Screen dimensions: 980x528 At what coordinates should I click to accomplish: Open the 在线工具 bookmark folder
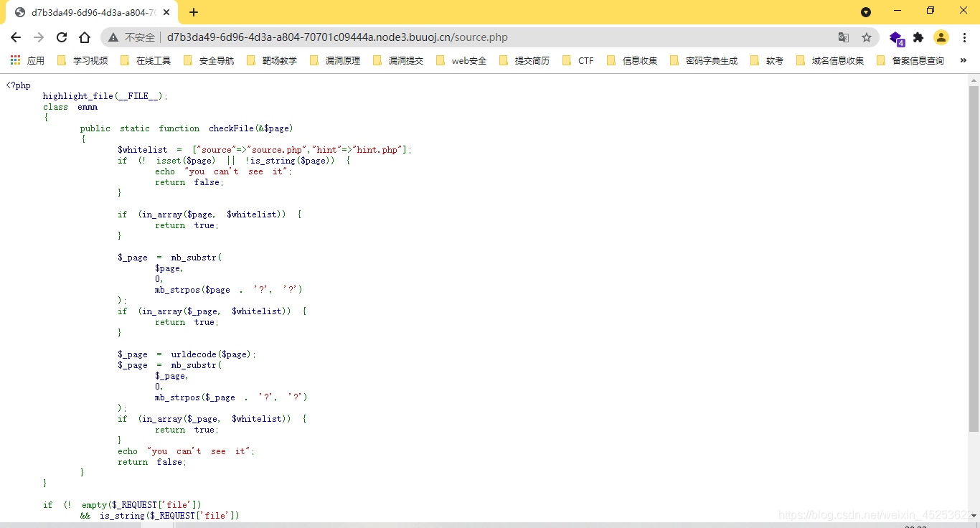tap(146, 61)
